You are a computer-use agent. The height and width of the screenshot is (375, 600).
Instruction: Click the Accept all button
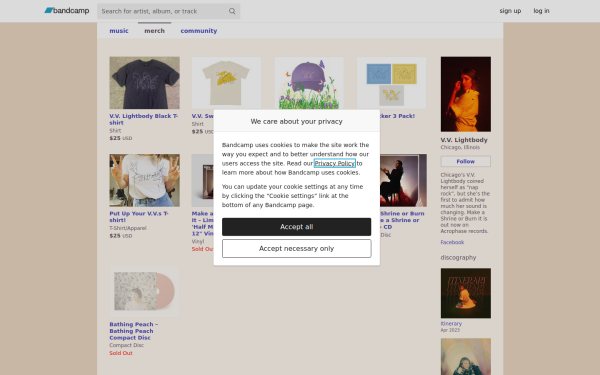tap(297, 227)
